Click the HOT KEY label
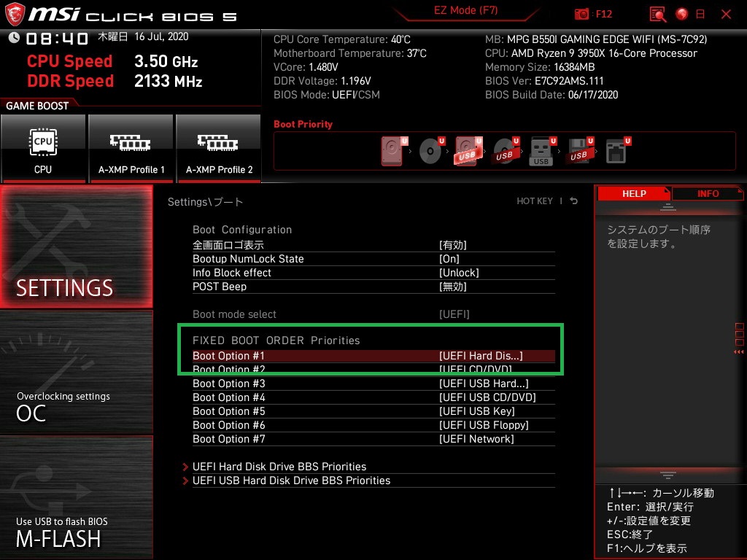747x560 pixels. (x=535, y=201)
